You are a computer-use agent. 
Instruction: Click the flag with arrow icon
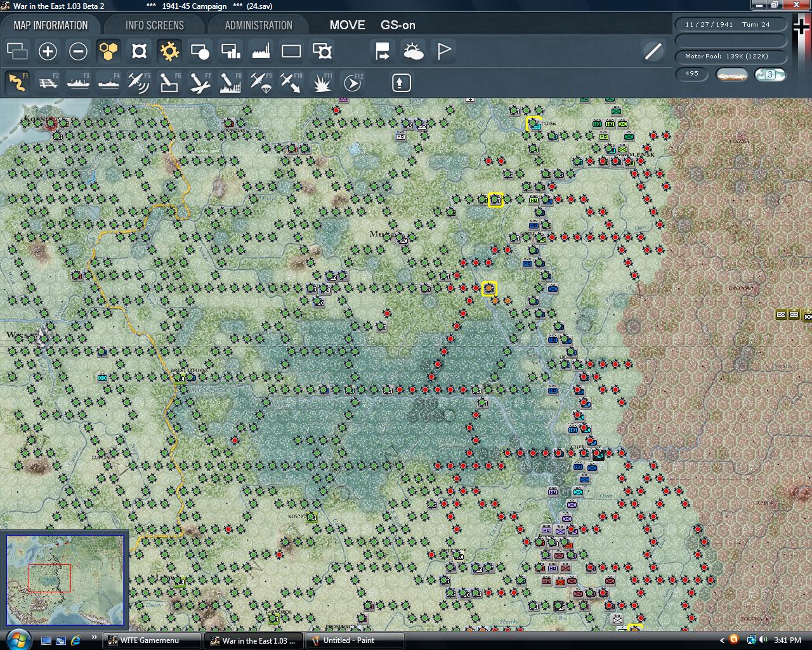[x=383, y=51]
